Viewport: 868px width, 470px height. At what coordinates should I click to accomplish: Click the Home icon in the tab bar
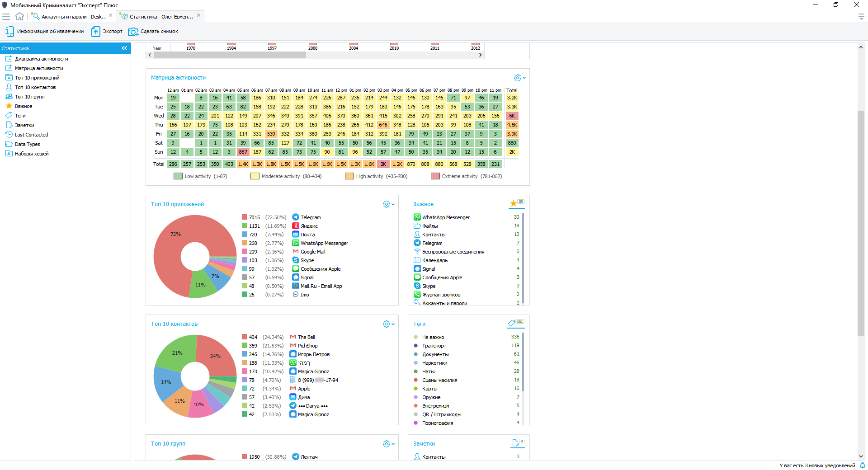[19, 17]
